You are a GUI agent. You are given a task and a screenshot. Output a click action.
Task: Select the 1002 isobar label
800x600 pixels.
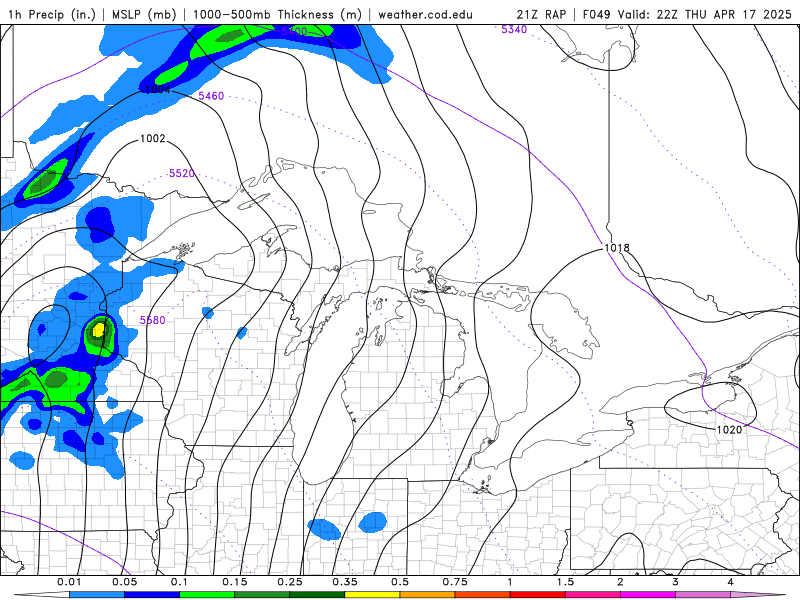(153, 138)
